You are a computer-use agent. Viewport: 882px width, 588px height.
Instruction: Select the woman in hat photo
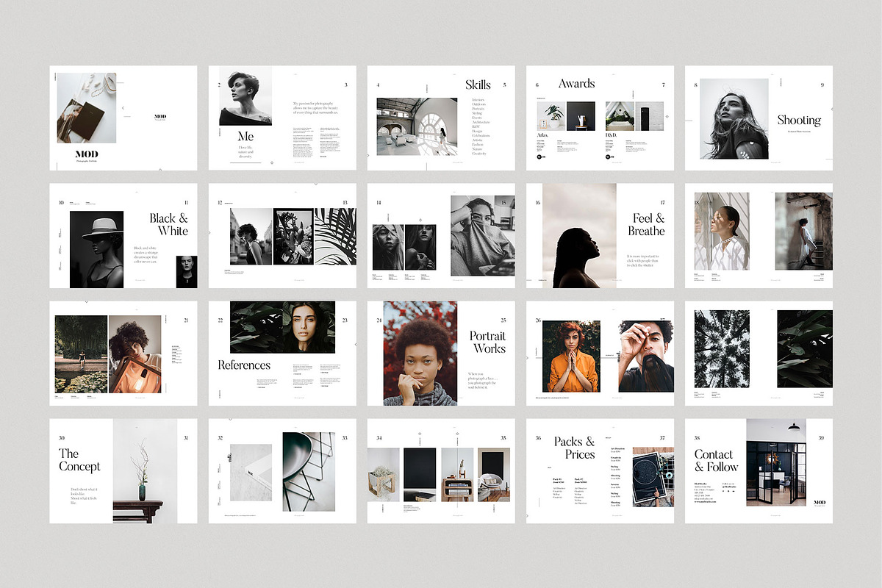(96, 249)
